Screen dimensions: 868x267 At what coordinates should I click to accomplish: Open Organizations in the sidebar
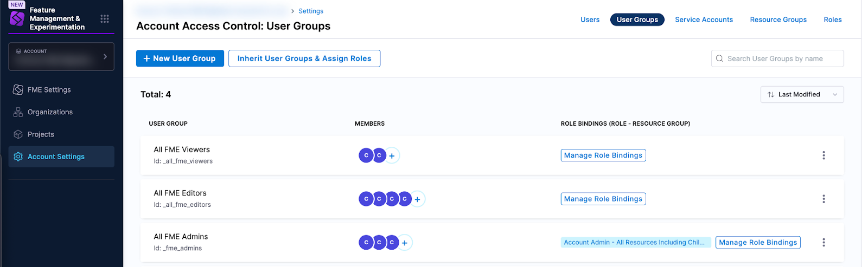pos(50,112)
